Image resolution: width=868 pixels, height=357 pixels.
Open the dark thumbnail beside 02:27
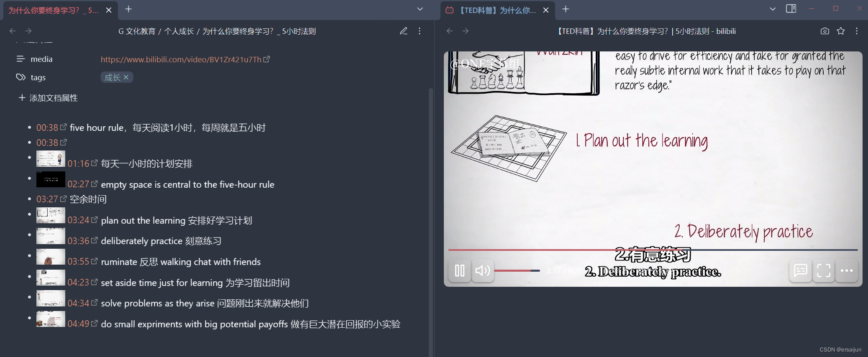[51, 179]
